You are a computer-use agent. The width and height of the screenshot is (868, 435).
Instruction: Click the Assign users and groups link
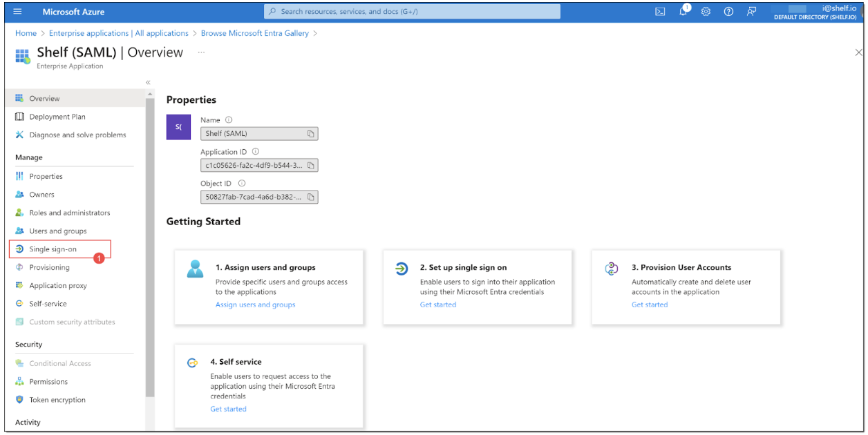click(255, 304)
